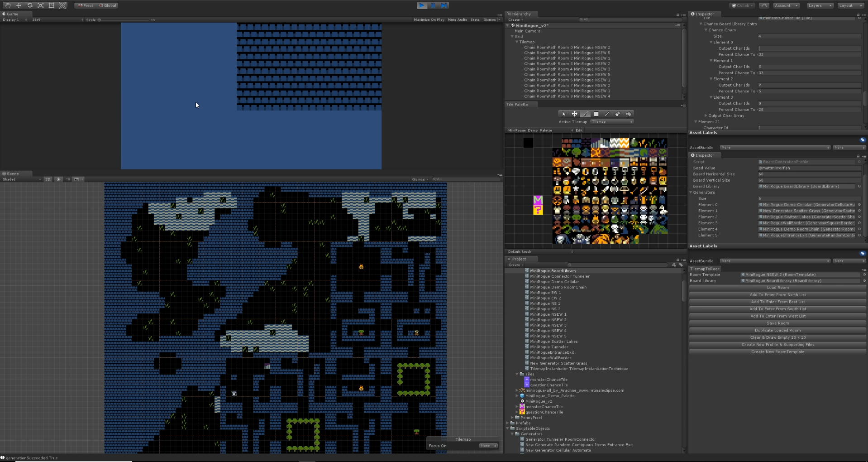Viewport: 868px width, 462px height.
Task: Select the Move tool in top toolbar
Action: pos(19,5)
